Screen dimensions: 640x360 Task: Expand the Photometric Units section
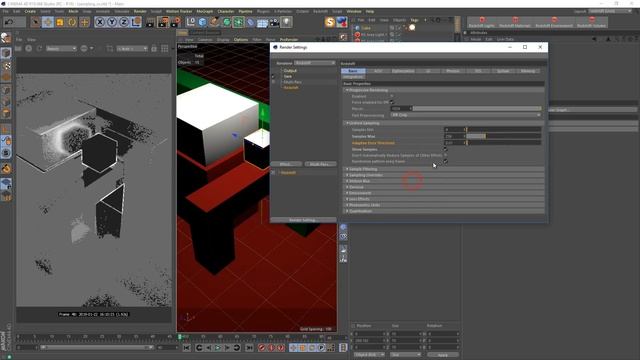[347, 205]
